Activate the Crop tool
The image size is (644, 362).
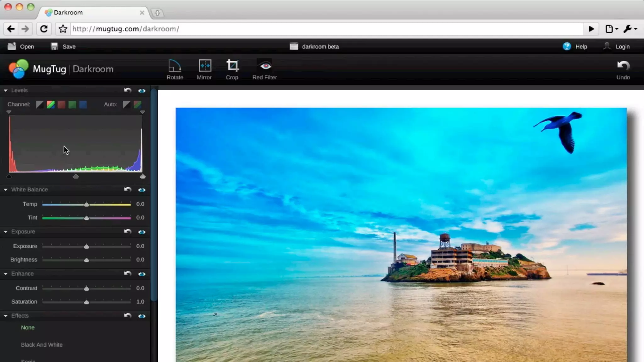tap(232, 69)
